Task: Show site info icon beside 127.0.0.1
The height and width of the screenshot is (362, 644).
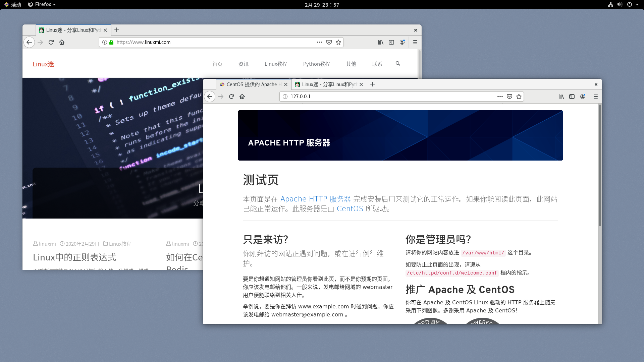Action: [285, 97]
